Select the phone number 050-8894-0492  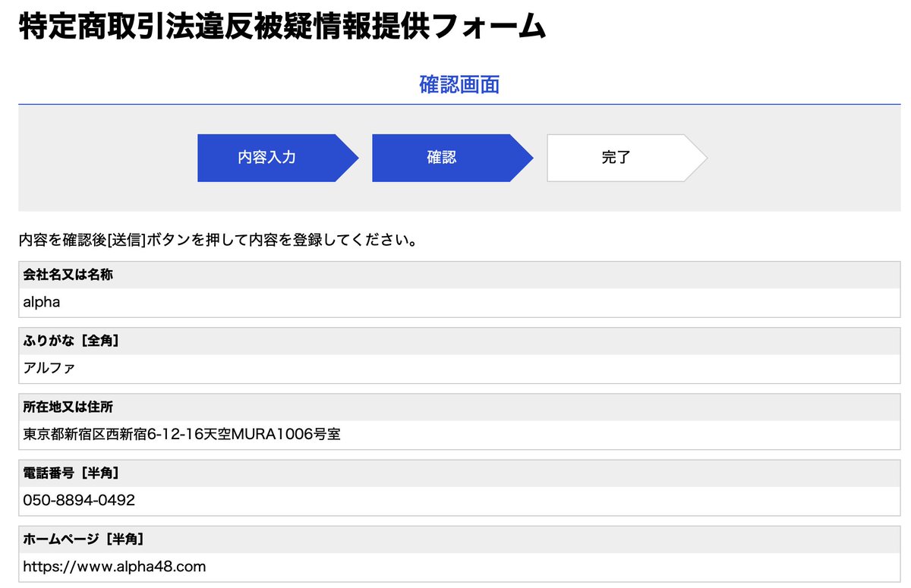coord(79,501)
